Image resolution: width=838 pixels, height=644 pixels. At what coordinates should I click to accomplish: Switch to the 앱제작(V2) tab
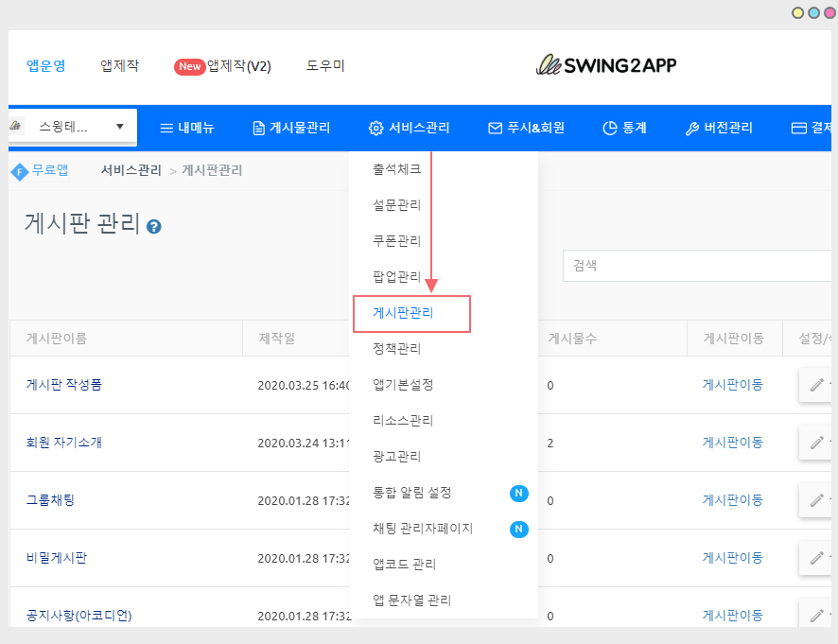[x=223, y=66]
